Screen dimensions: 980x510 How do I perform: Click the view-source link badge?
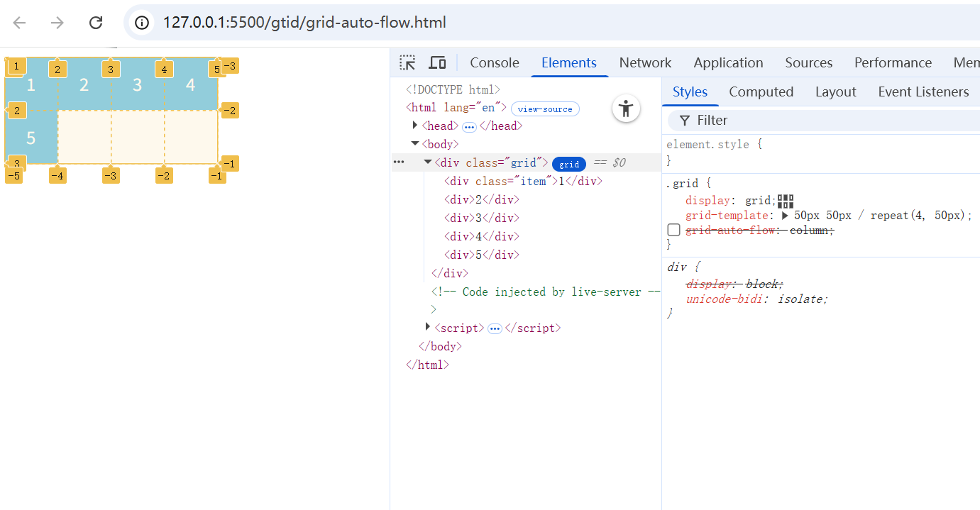(x=545, y=109)
